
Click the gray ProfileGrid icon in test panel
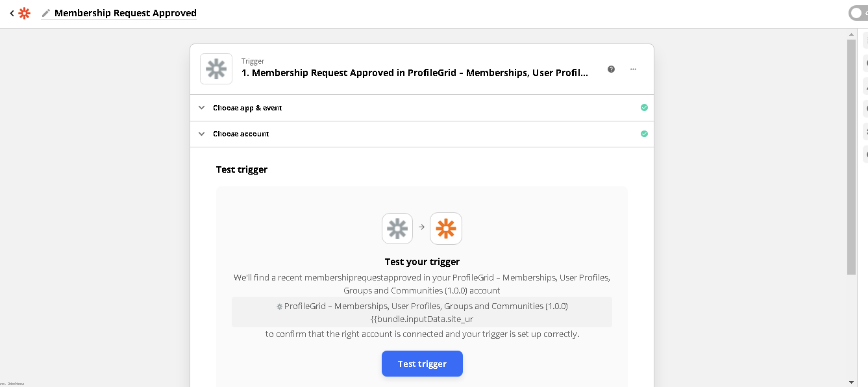pyautogui.click(x=397, y=229)
